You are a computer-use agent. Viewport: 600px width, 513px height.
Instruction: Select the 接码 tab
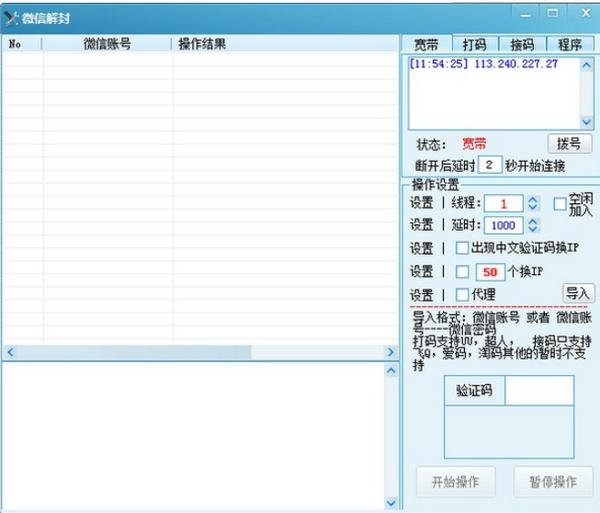522,45
